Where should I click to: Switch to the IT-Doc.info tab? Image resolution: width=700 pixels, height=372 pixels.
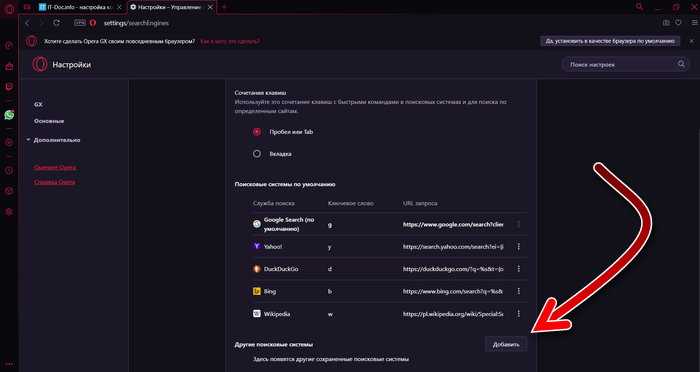(79, 7)
